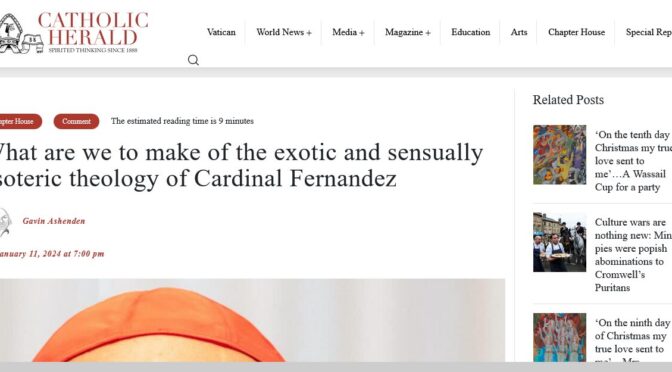Open author link Gavin Ashenden

(54, 221)
